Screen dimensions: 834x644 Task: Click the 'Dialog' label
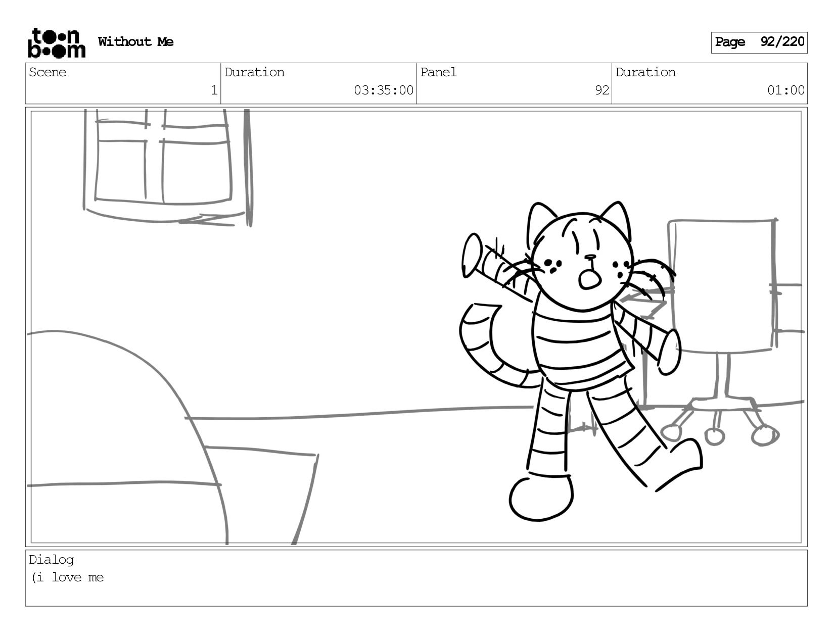(52, 560)
